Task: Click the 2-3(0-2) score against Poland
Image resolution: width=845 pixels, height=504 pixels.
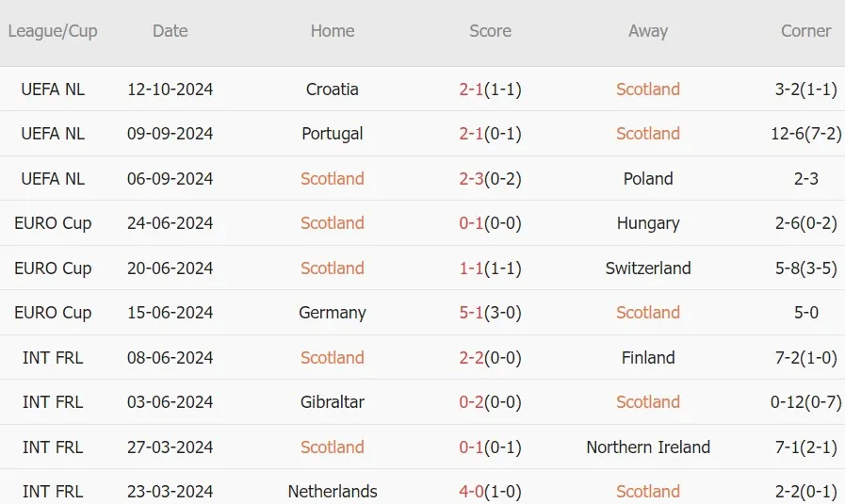Action: coord(490,178)
